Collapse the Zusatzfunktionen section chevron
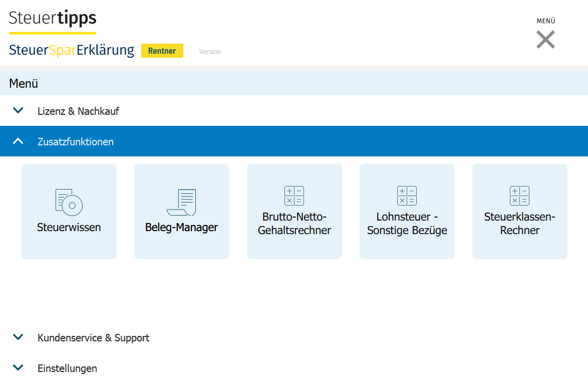588x382 pixels. tap(18, 141)
